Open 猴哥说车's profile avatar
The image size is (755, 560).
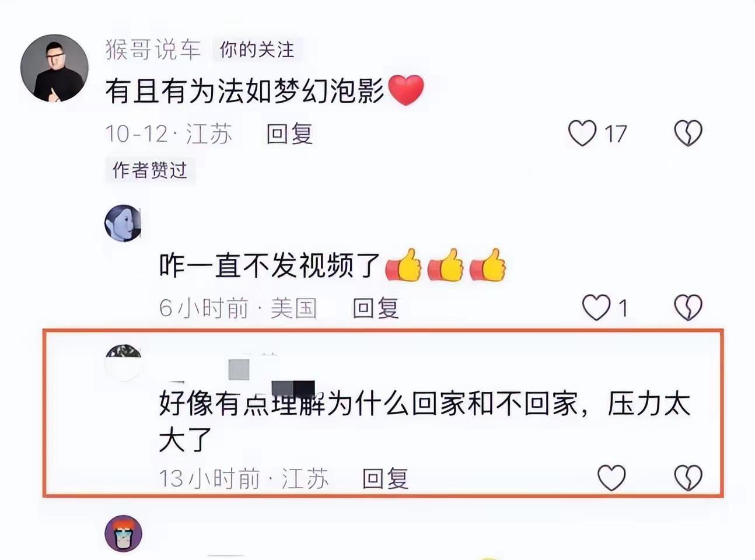tap(54, 68)
